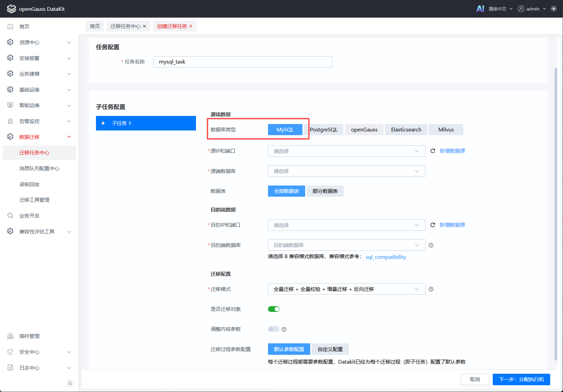Click 新增数据源 link for destination
Screen dimensions: 563x392
tap(452, 225)
